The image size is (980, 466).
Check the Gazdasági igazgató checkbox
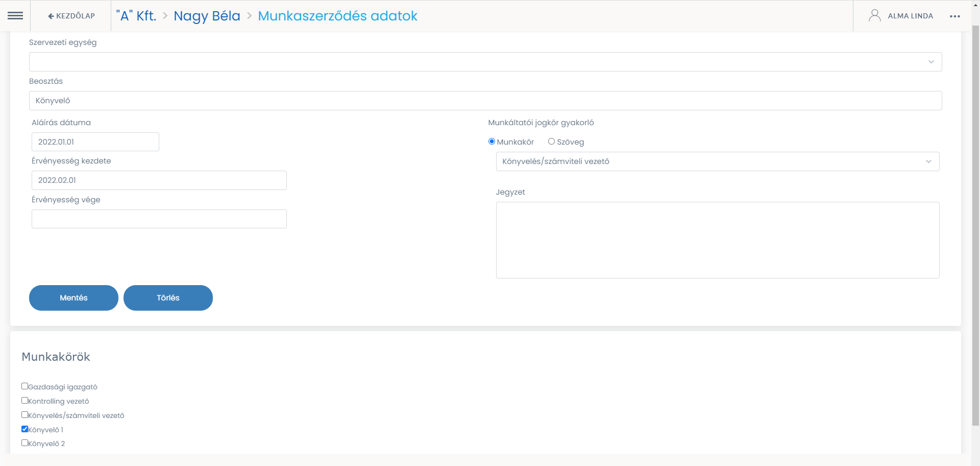click(24, 386)
